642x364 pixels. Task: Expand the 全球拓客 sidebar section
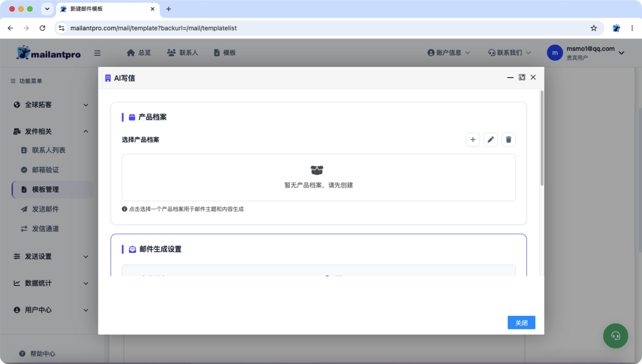click(x=51, y=105)
